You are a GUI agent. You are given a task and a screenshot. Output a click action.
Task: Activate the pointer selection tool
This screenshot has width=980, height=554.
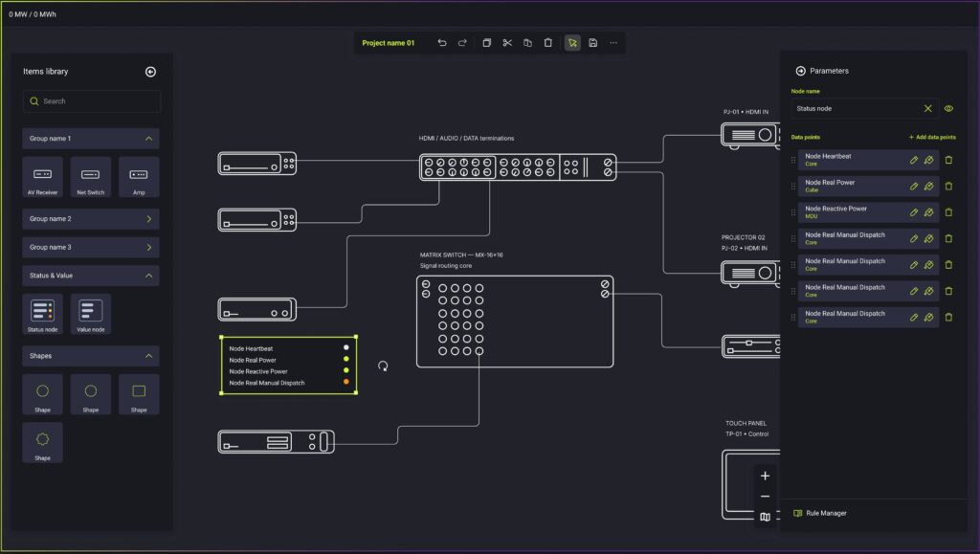click(572, 43)
